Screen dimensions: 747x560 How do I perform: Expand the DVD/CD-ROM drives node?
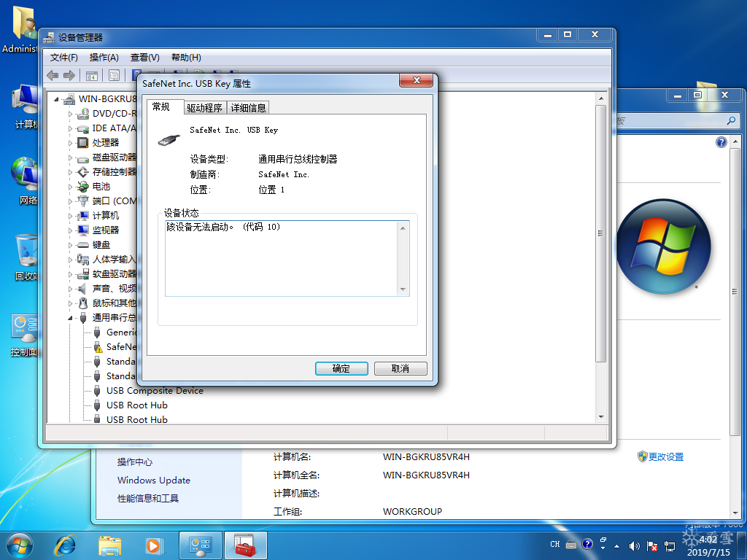tap(71, 114)
